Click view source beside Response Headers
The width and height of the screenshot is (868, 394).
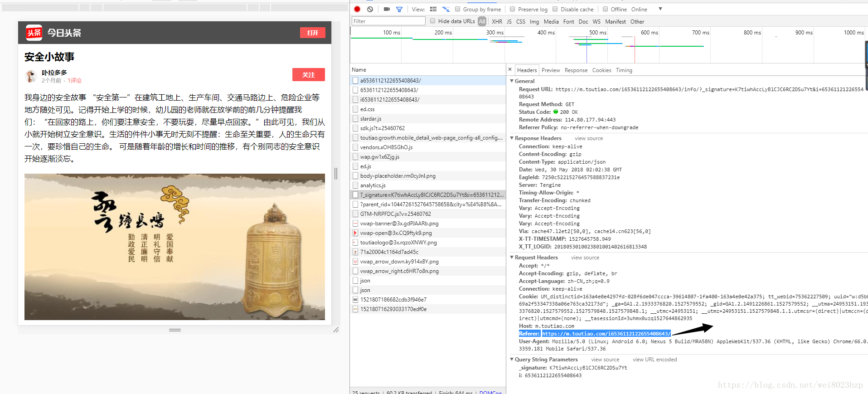click(589, 138)
